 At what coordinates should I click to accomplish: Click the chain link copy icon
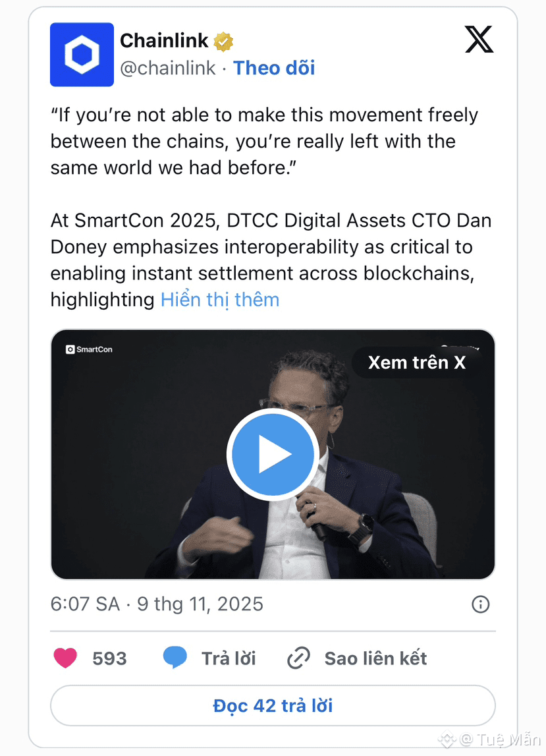point(299,658)
